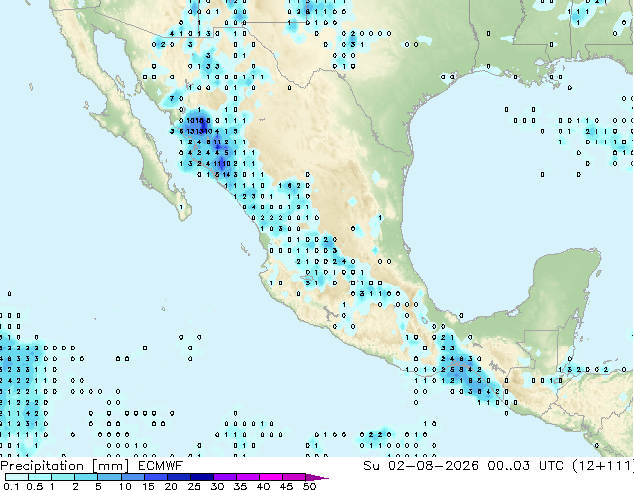Choose the 20–25 mm legend swatch
Screen dimensions: 634x490
179,477
